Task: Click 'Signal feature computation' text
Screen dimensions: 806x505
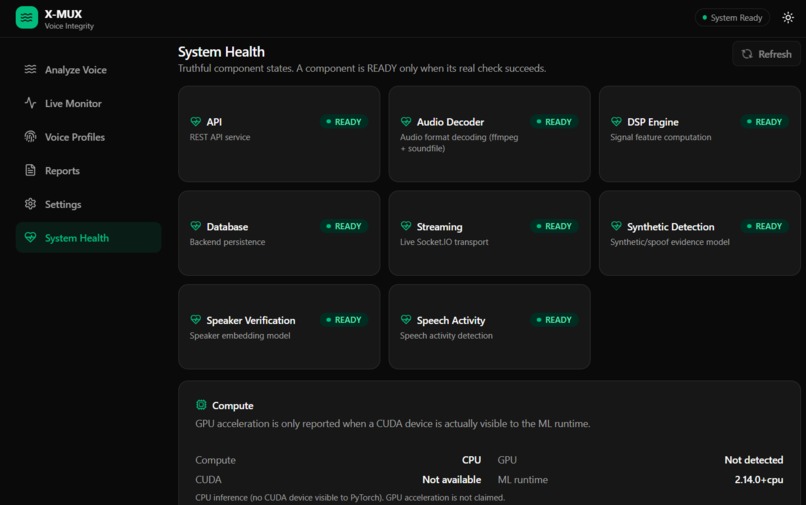Action: tap(661, 137)
